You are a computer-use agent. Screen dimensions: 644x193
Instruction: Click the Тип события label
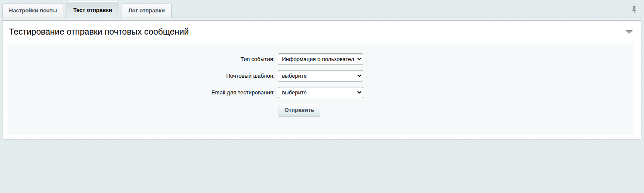(257, 59)
